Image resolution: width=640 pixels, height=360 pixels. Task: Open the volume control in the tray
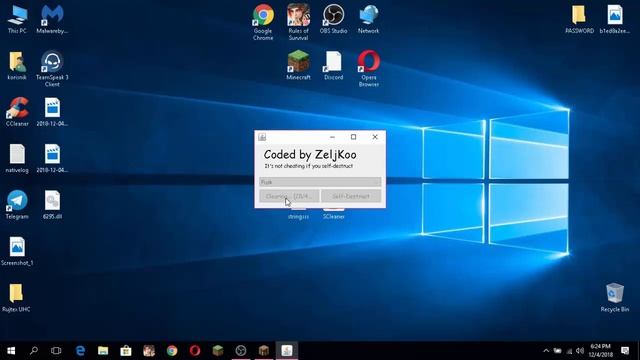(580, 351)
